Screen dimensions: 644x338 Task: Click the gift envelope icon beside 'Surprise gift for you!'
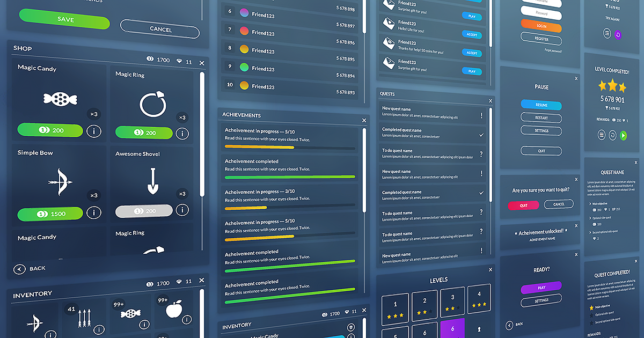click(388, 64)
